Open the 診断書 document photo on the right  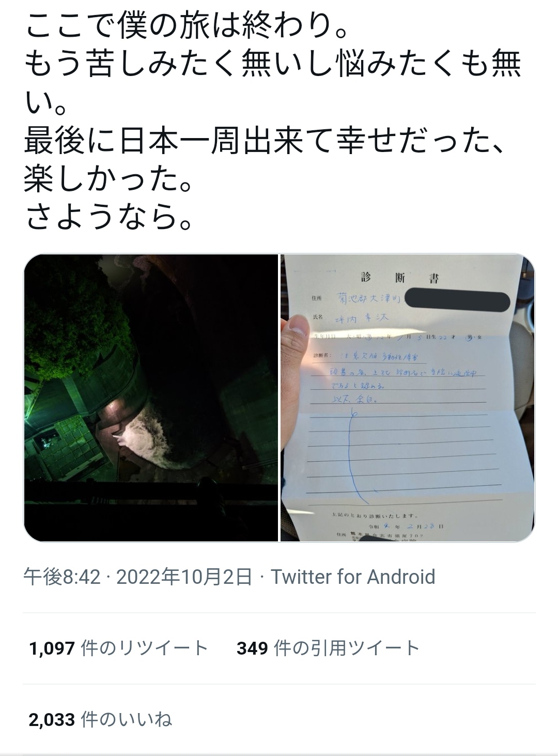(x=408, y=398)
